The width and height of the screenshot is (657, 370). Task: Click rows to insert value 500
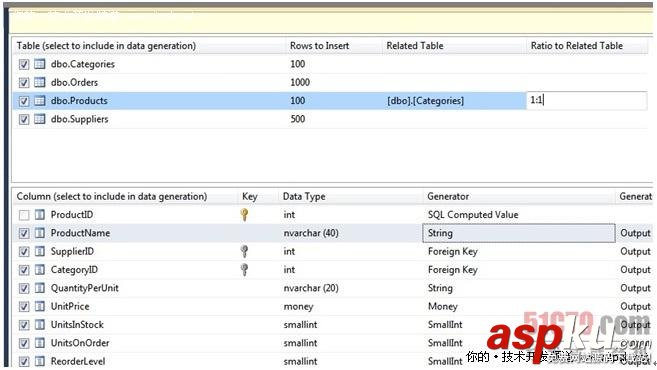[297, 119]
